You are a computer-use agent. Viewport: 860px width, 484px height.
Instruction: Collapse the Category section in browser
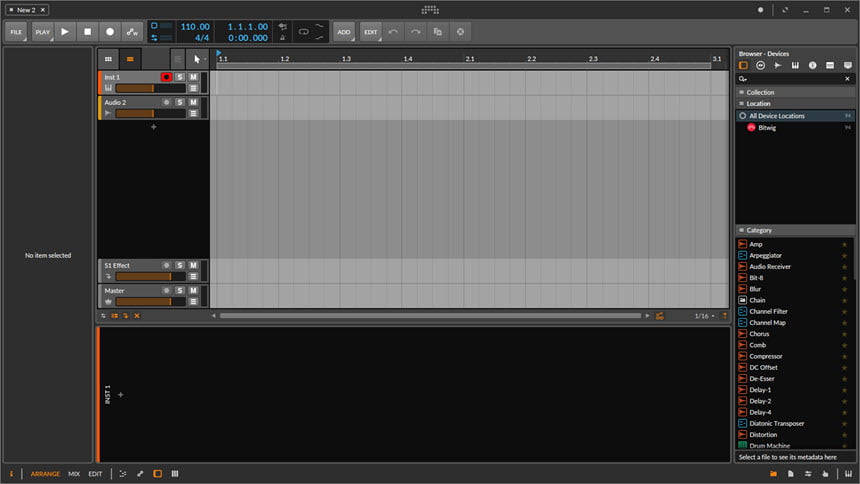click(795, 230)
